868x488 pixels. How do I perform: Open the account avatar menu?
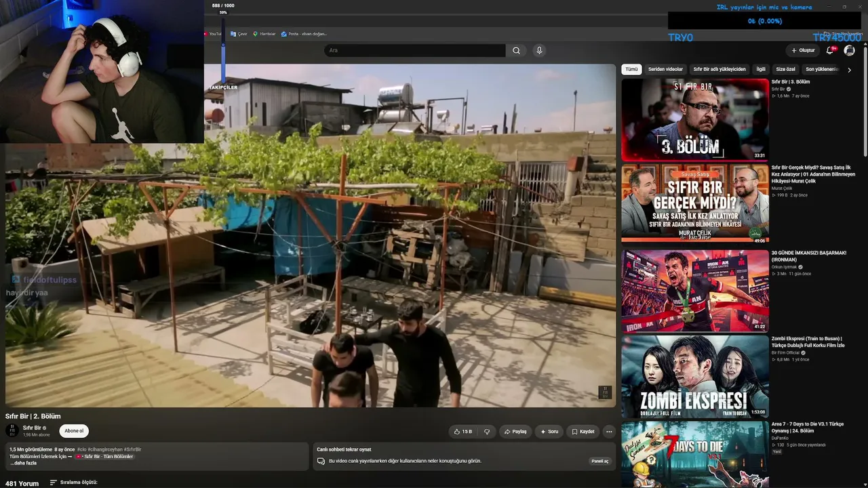click(850, 50)
